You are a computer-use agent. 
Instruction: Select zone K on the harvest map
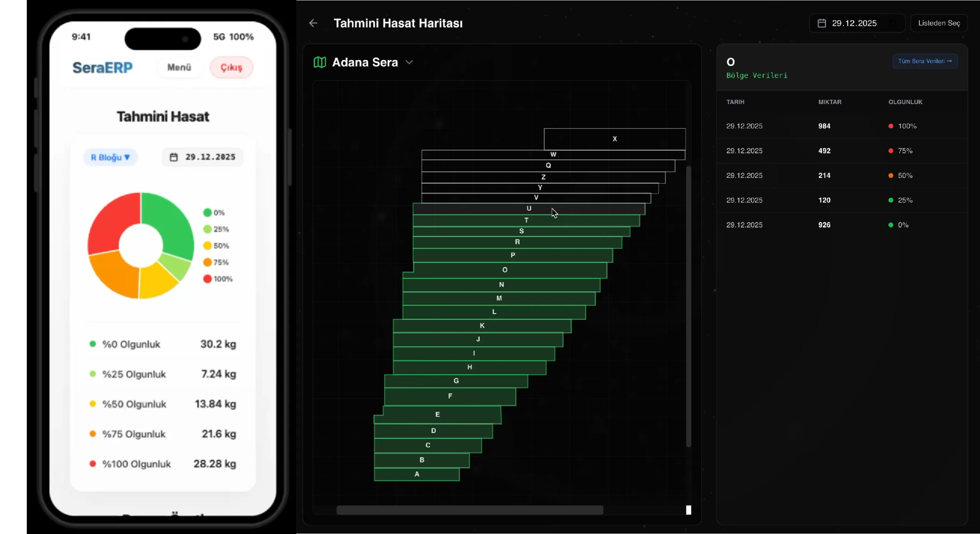482,326
